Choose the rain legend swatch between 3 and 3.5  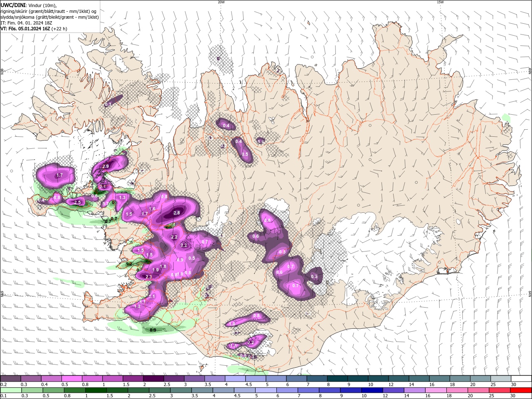181,390
